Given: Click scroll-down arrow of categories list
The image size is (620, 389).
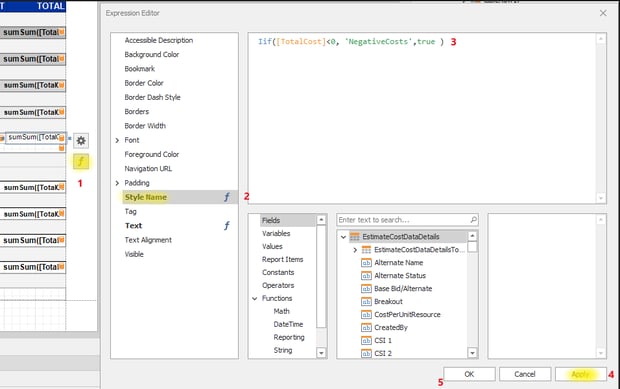Looking at the screenshot, I should [321, 353].
